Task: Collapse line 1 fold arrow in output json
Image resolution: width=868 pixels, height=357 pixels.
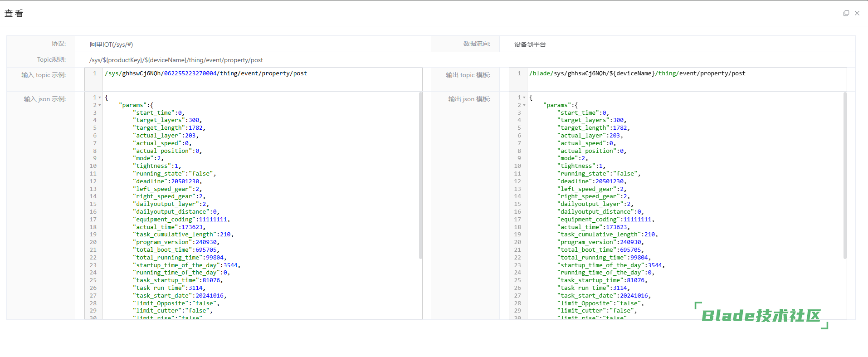Action: click(524, 98)
